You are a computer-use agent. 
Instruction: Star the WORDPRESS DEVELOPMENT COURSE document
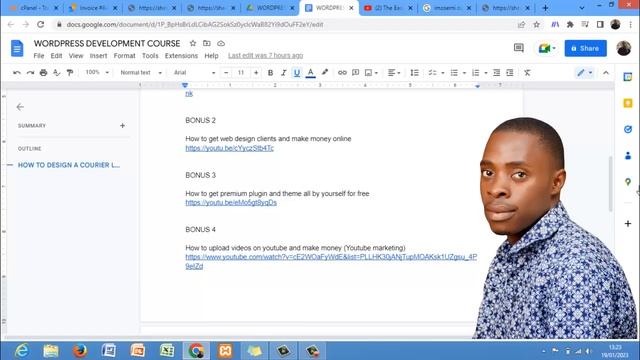(193, 43)
